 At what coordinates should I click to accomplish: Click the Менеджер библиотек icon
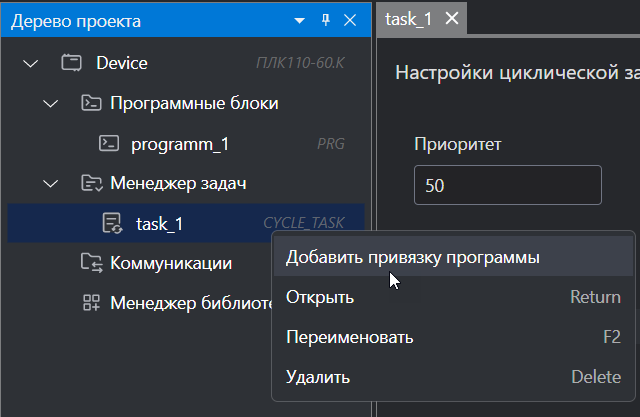(91, 303)
